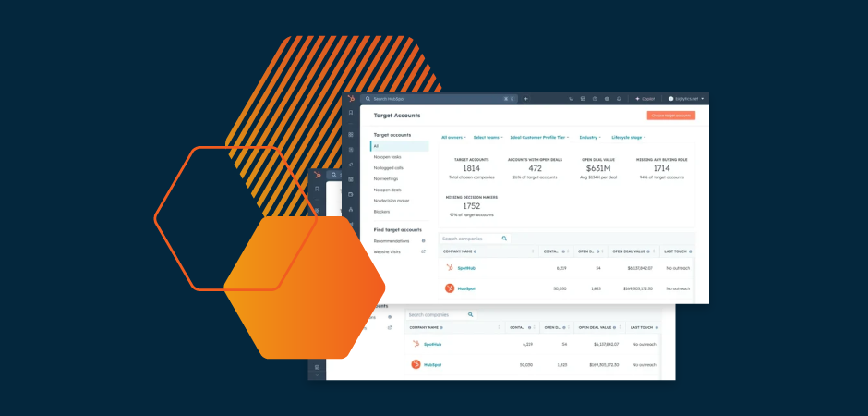Open the Lifecycle stage filter dropdown
Viewport: 868px width, 416px height.
tap(628, 137)
